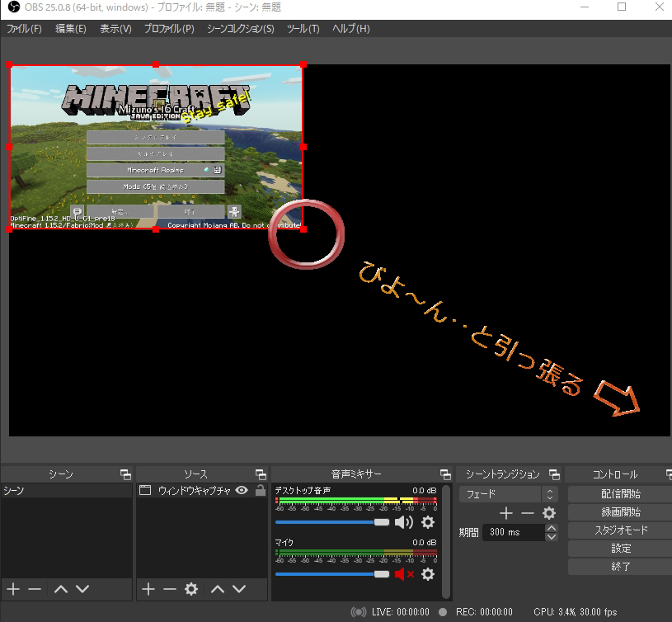Click the window type icon beside ウィンドウキャプチャ
The width and height of the screenshot is (672, 622).
tap(145, 490)
